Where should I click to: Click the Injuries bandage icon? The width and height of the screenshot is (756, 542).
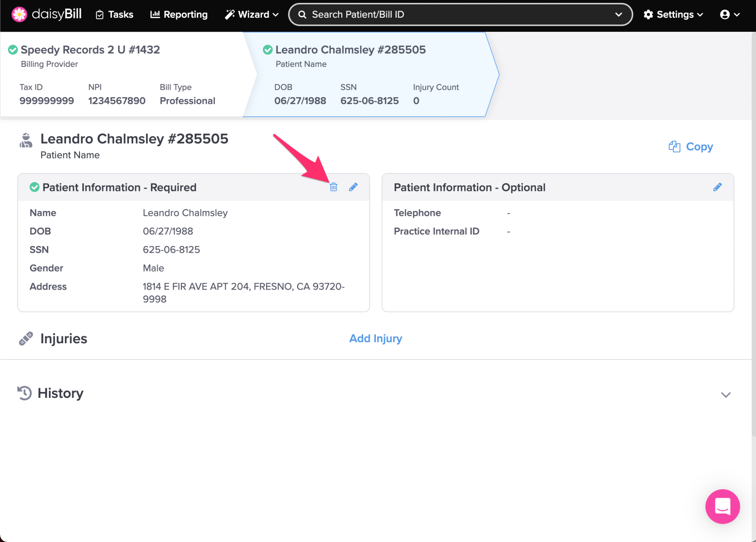click(26, 338)
